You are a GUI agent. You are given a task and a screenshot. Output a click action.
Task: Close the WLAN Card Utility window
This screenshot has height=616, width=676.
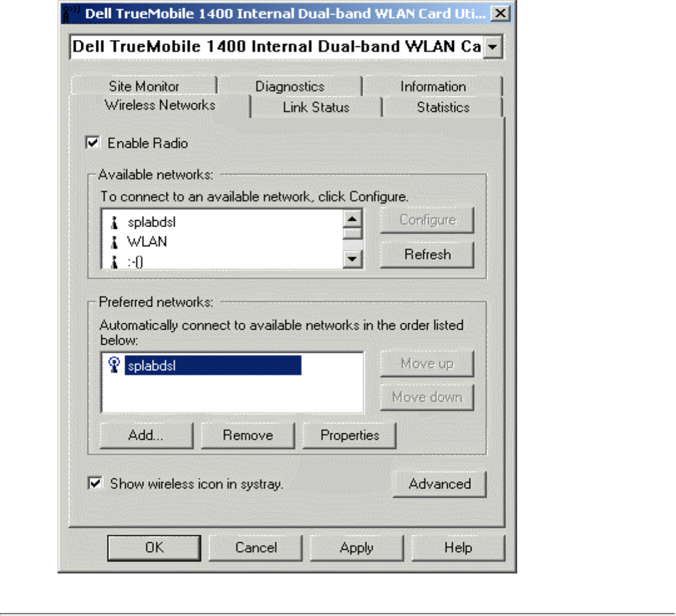pyautogui.click(x=500, y=13)
